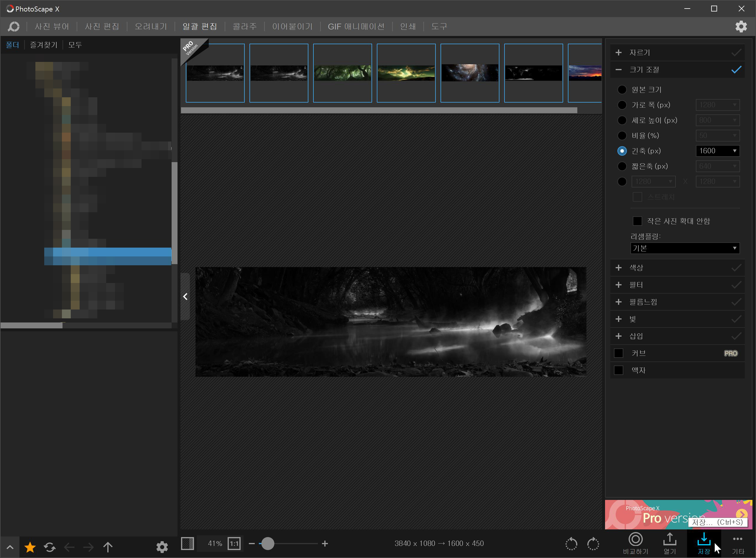Open the More (기타) options icon

pyautogui.click(x=737, y=540)
